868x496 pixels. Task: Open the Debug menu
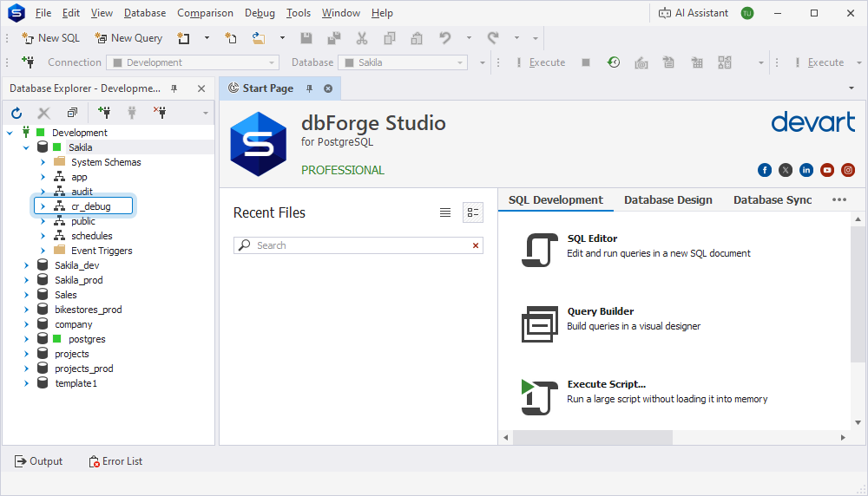[260, 13]
